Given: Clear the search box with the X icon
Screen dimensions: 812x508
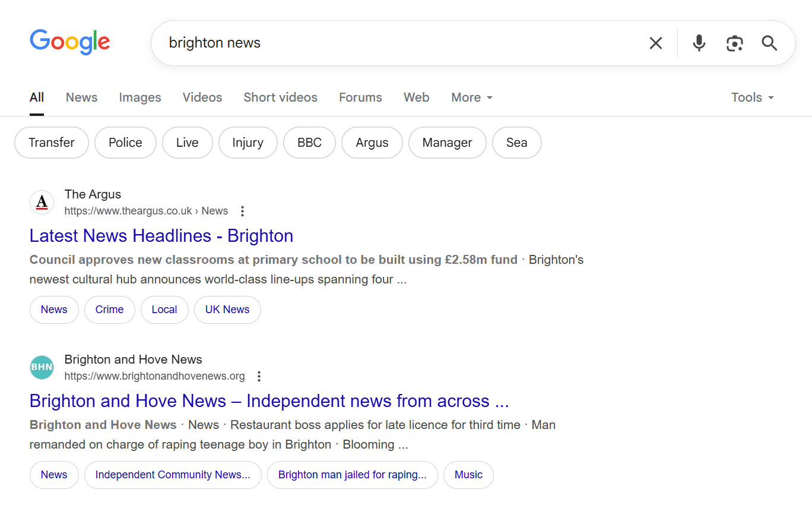Looking at the screenshot, I should [655, 43].
